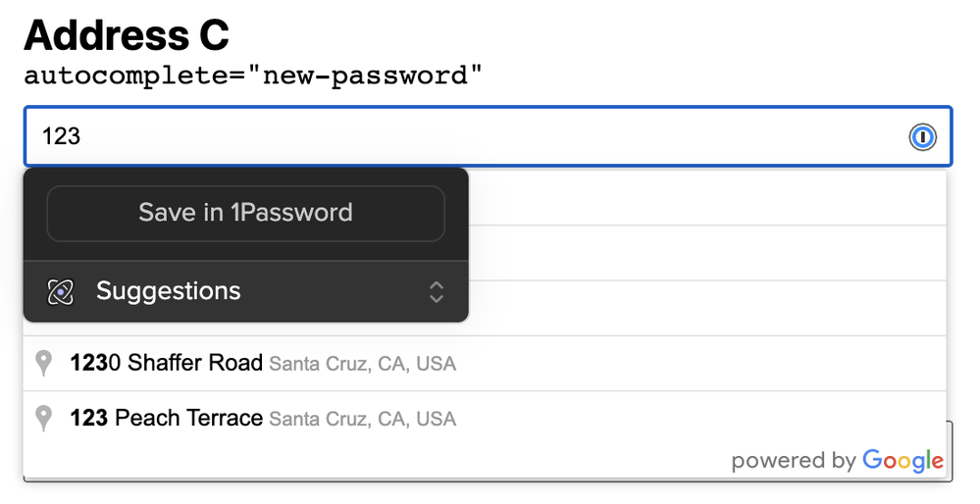This screenshot has height=504, width=980.
Task: Click the partially hidden input field below the dropdown
Action: 950,451
